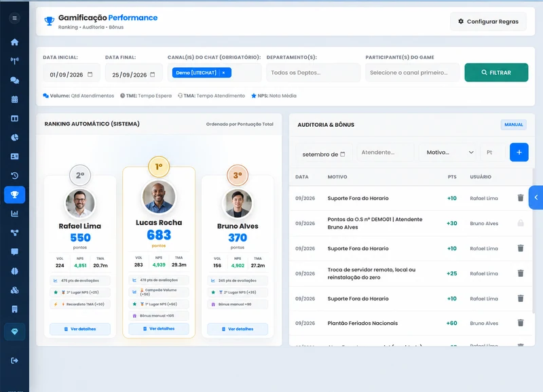543x392 pixels.
Task: Click the MOTIVO column header
Action: (337, 177)
